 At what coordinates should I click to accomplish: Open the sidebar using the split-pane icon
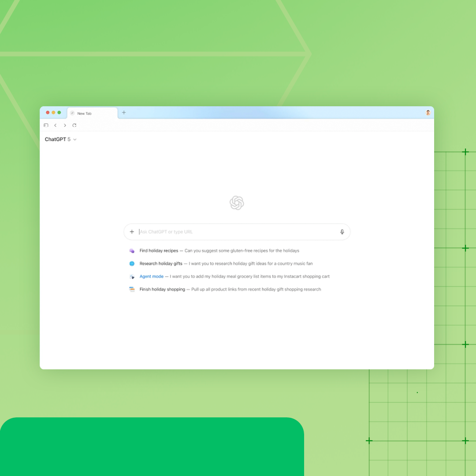click(46, 125)
